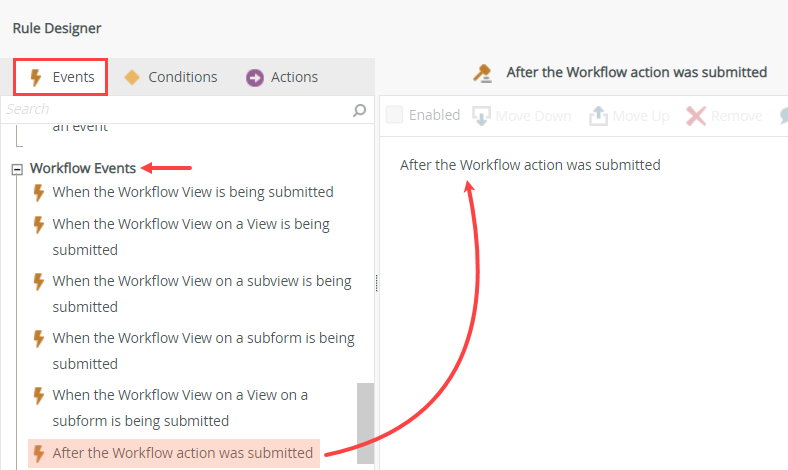Click the gavel icon beside the rule title
Screen dimensions: 788x470
pyautogui.click(x=483, y=72)
